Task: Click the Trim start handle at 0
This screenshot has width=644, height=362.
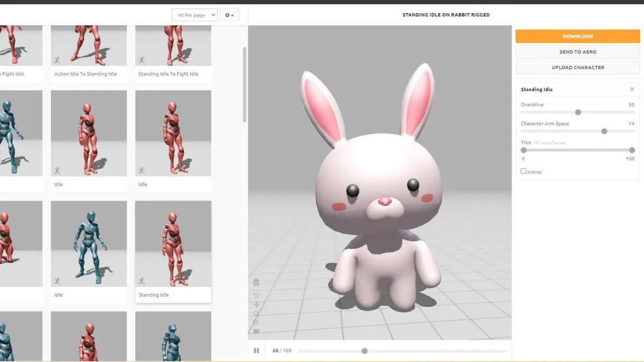Action: coord(524,150)
